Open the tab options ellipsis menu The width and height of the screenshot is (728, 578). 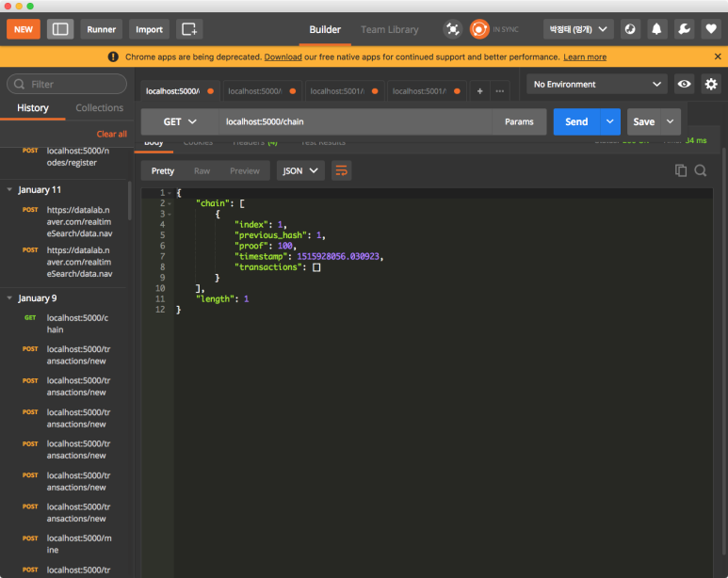[x=499, y=91]
